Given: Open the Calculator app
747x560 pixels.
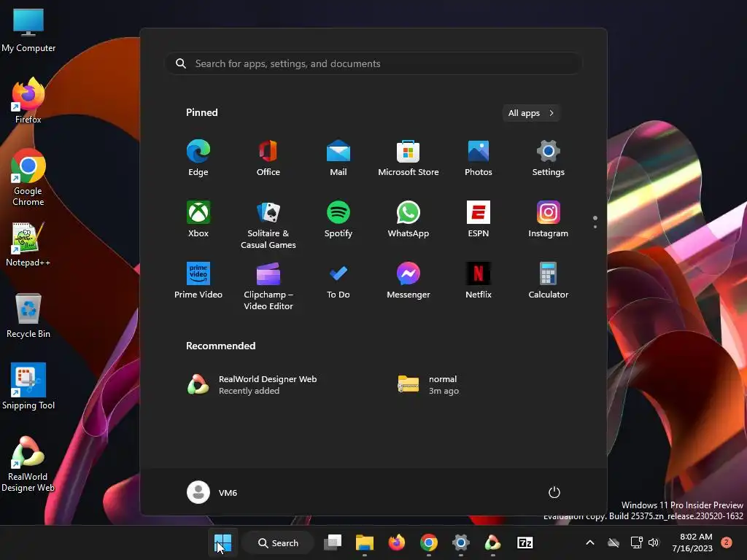Looking at the screenshot, I should (x=549, y=281).
